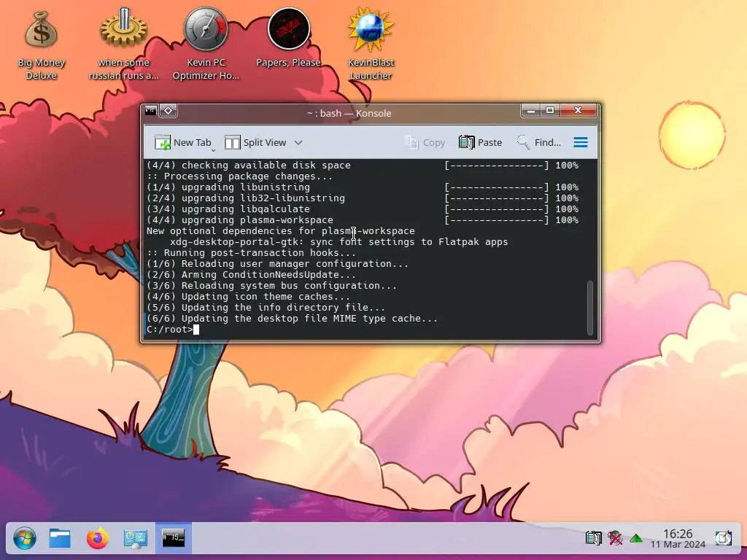Click Konsole window menu icon in title bar
The width and height of the screenshot is (747, 560).
(x=151, y=111)
